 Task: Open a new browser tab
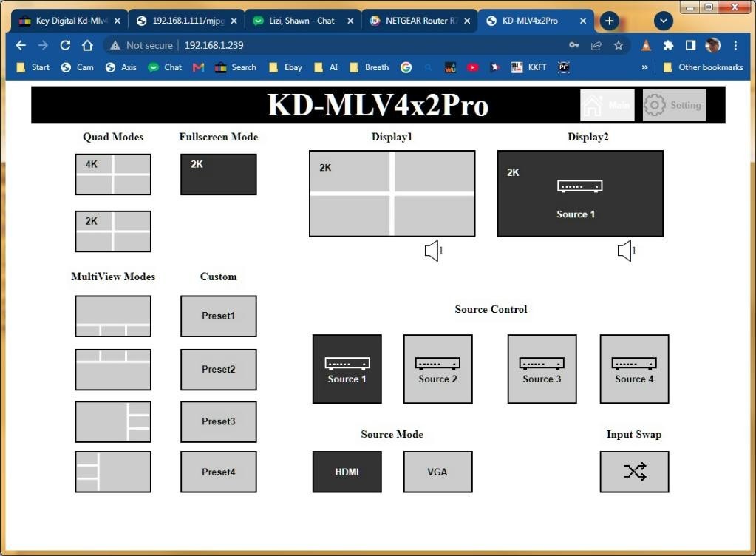pos(610,21)
